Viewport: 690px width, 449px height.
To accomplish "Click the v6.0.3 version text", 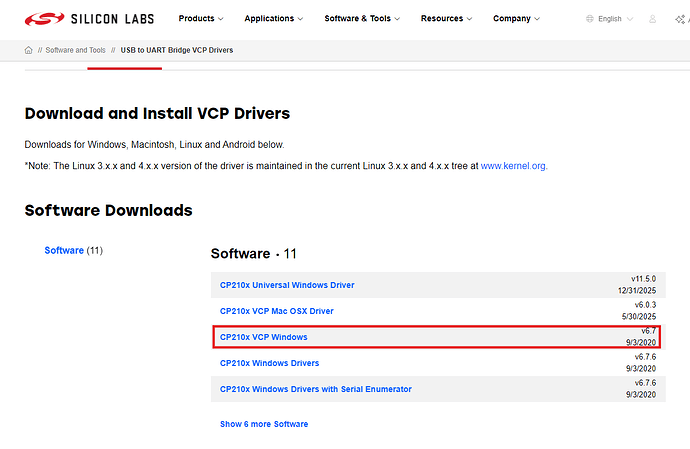I will [645, 305].
